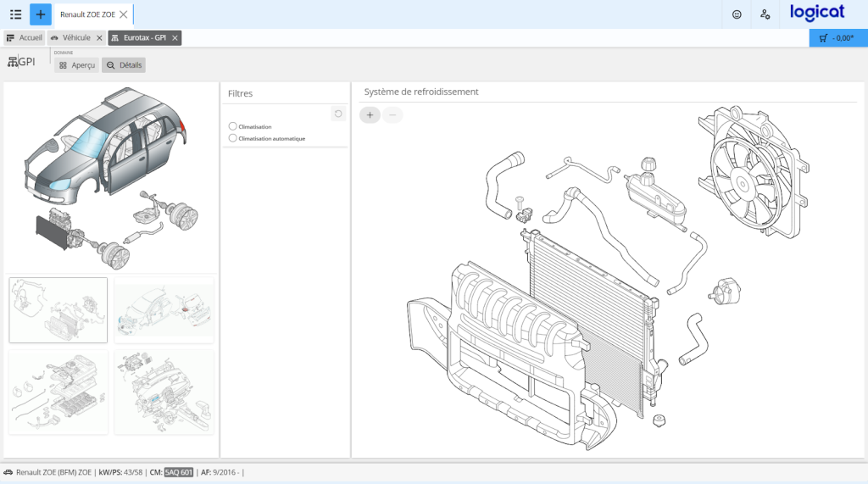Click the GPI module icon
Screen dimensions: 868x484
12,62
